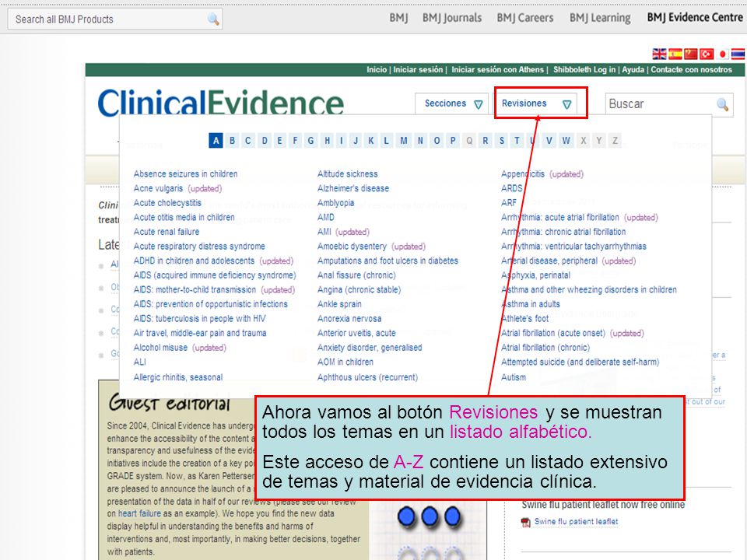Open Altitude sickness topic
747x560 pixels.
[x=347, y=173]
